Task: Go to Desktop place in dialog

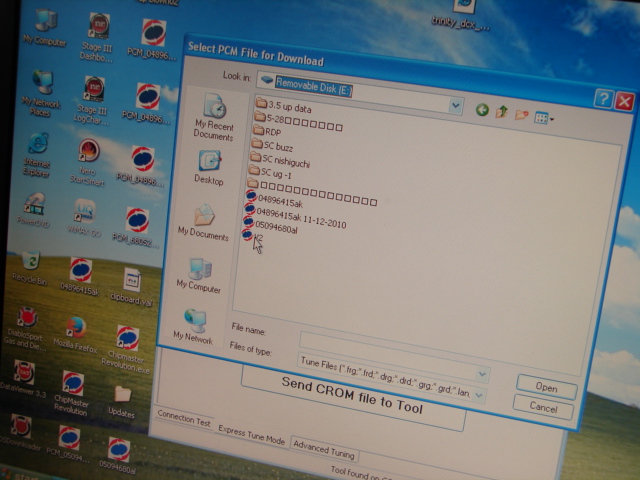Action: [209, 168]
